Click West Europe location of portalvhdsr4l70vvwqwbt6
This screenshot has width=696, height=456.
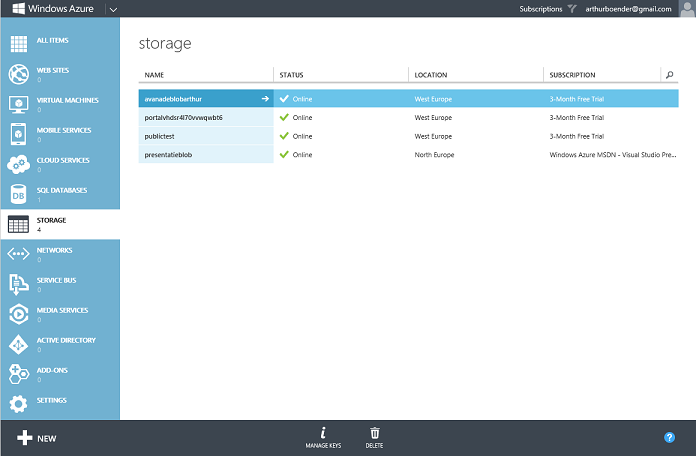click(x=433, y=118)
